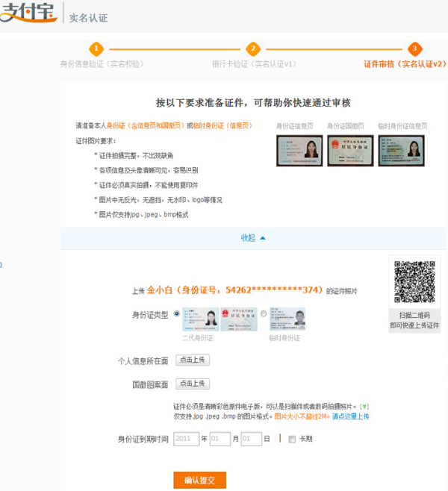448x491 pixels.
Task: Click the step 2 circle icon
Action: pyautogui.click(x=253, y=49)
